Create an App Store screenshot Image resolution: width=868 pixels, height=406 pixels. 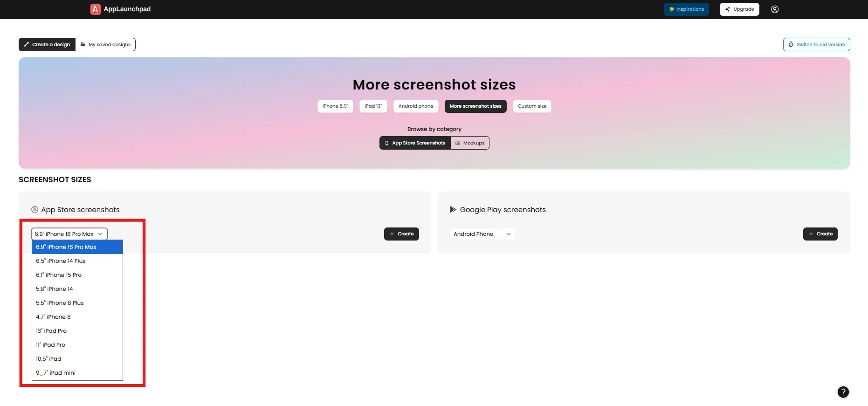[x=401, y=234]
